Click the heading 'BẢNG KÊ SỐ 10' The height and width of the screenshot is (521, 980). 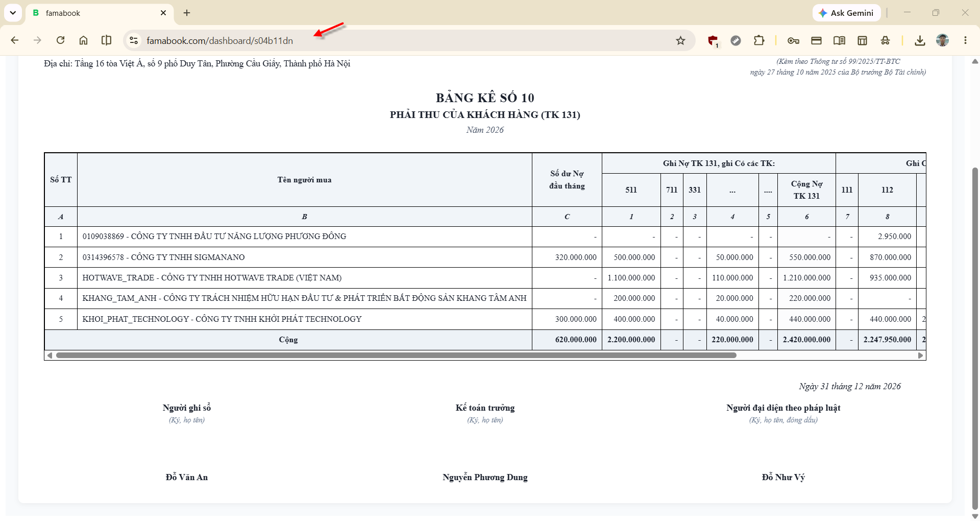pos(485,98)
